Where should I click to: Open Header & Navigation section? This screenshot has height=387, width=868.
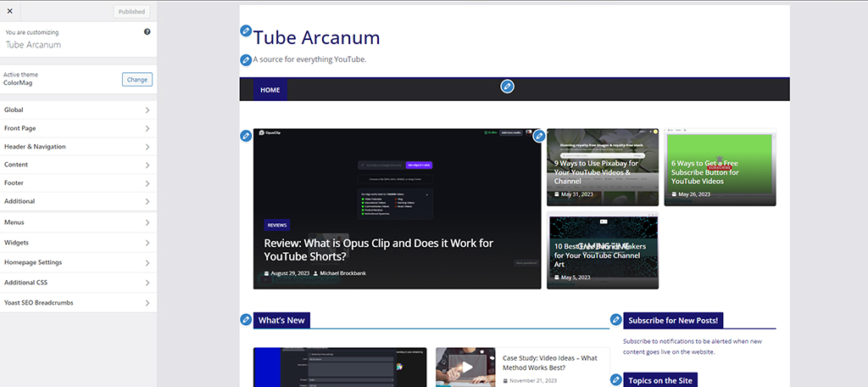[78, 146]
